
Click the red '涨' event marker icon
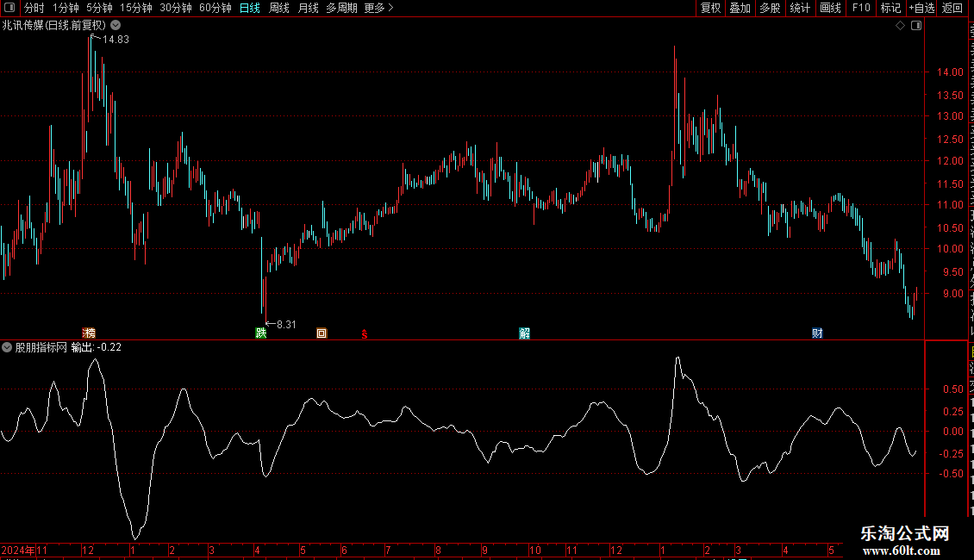pos(89,333)
